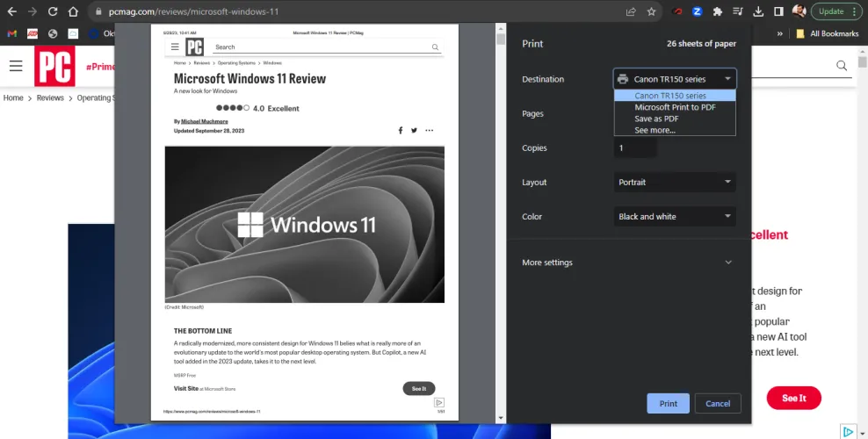Cancel the print dialog

click(x=718, y=404)
